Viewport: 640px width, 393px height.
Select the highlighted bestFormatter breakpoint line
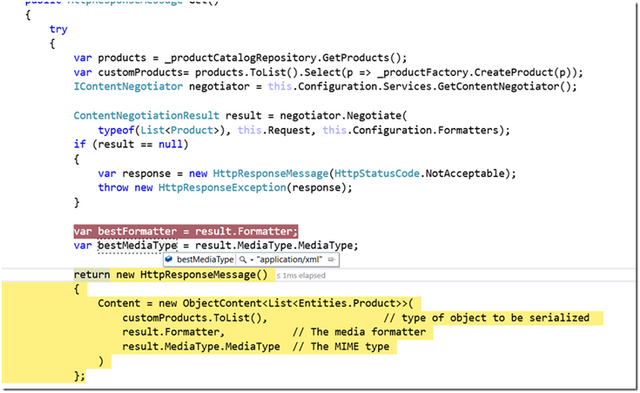186,231
